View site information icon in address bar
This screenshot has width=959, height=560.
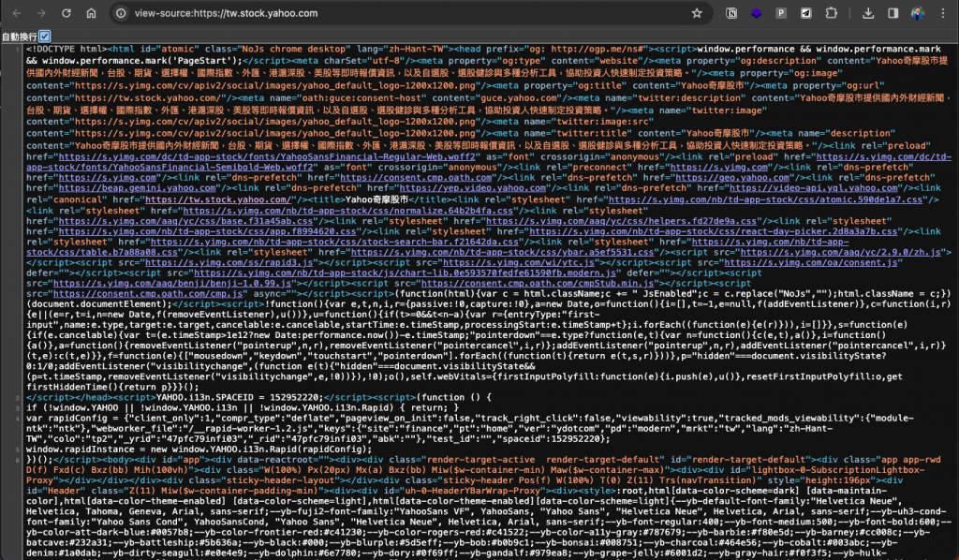coord(121,13)
